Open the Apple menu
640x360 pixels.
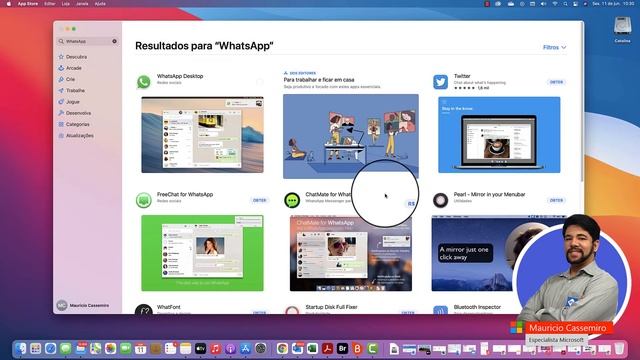click(x=8, y=4)
